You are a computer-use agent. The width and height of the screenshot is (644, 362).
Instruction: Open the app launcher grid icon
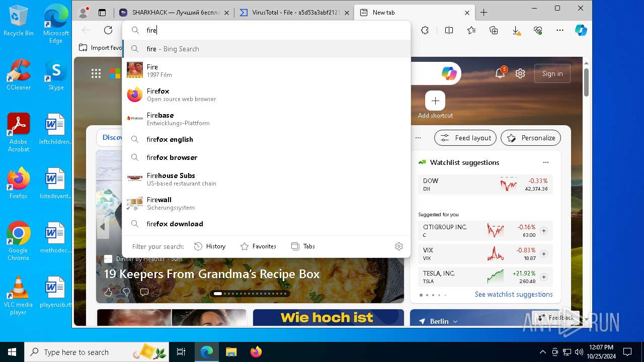click(x=96, y=73)
